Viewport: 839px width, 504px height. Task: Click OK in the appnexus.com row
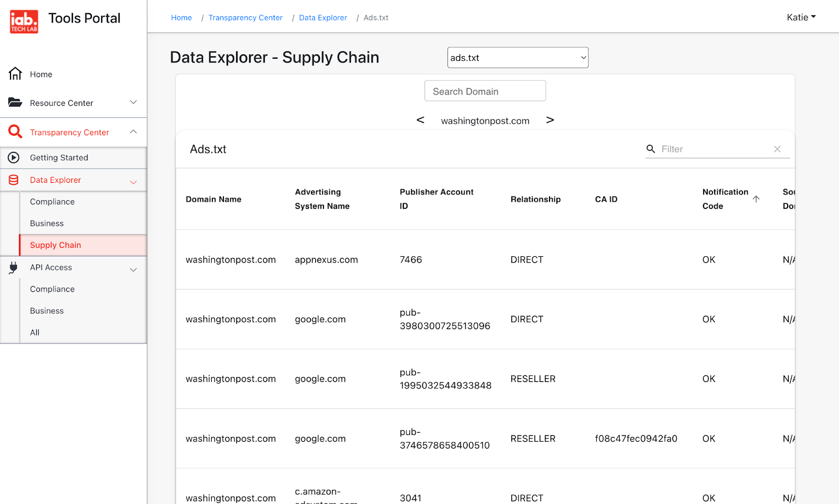pyautogui.click(x=709, y=260)
